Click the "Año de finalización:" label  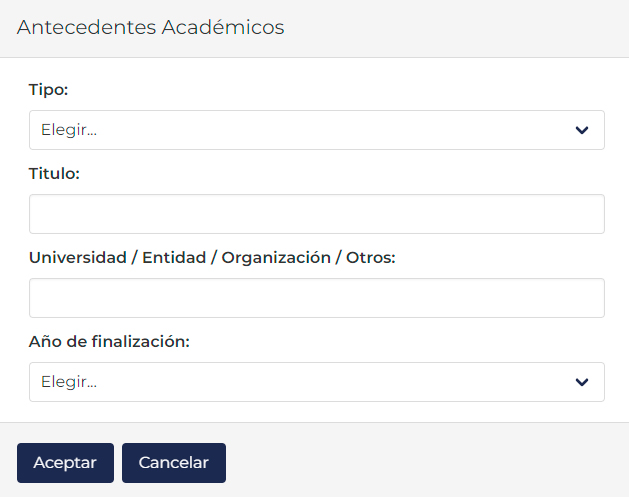(109, 342)
